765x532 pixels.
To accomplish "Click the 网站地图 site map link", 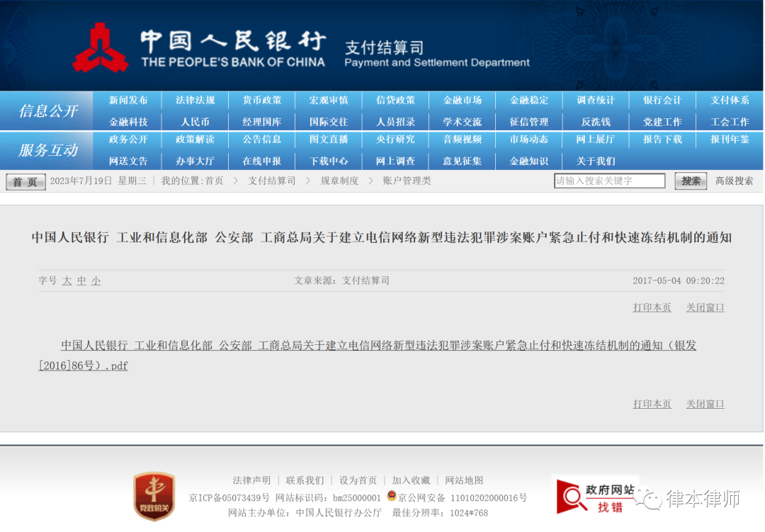I will click(463, 480).
